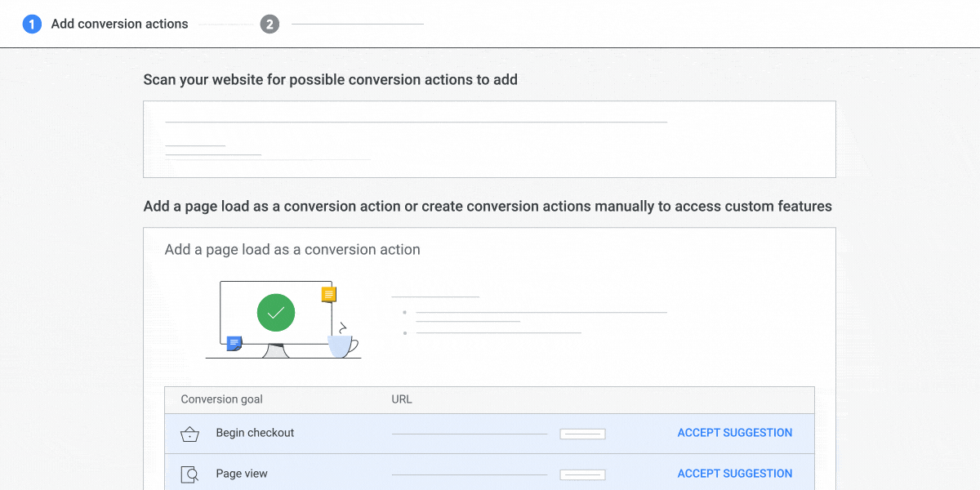Click the green checkmark on the monitor illustration
Image resolution: width=980 pixels, height=490 pixels.
tap(276, 313)
